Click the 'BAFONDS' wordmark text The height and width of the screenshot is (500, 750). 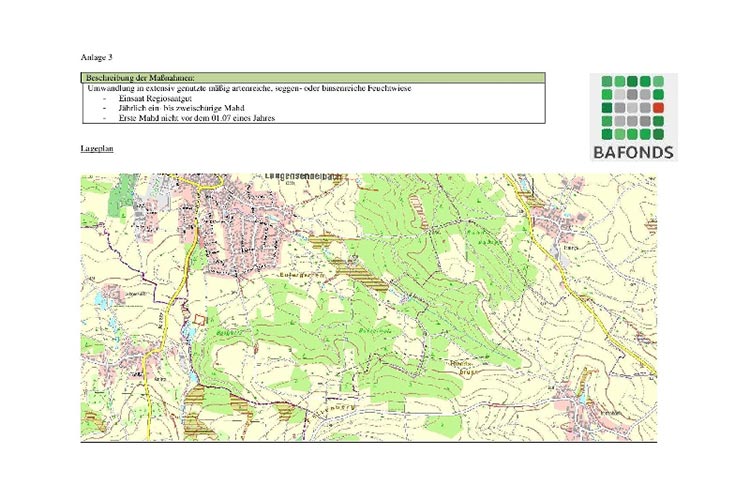point(633,153)
